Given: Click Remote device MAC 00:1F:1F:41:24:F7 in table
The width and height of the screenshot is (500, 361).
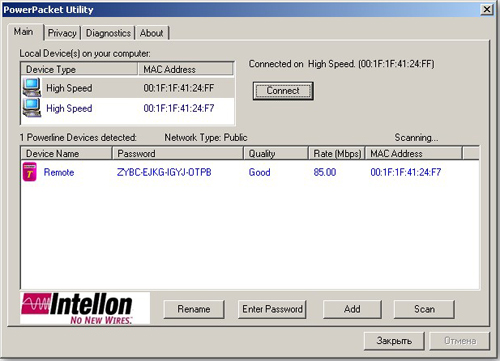Looking at the screenshot, I should pos(406,172).
